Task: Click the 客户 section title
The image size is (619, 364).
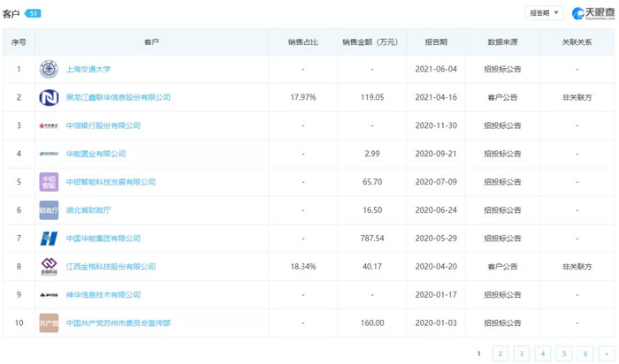Action: [11, 14]
